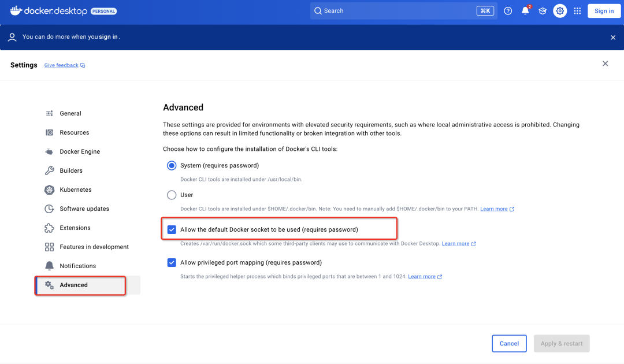Click external link icon beside Give feedback
This screenshot has height=364, width=624.
click(83, 65)
